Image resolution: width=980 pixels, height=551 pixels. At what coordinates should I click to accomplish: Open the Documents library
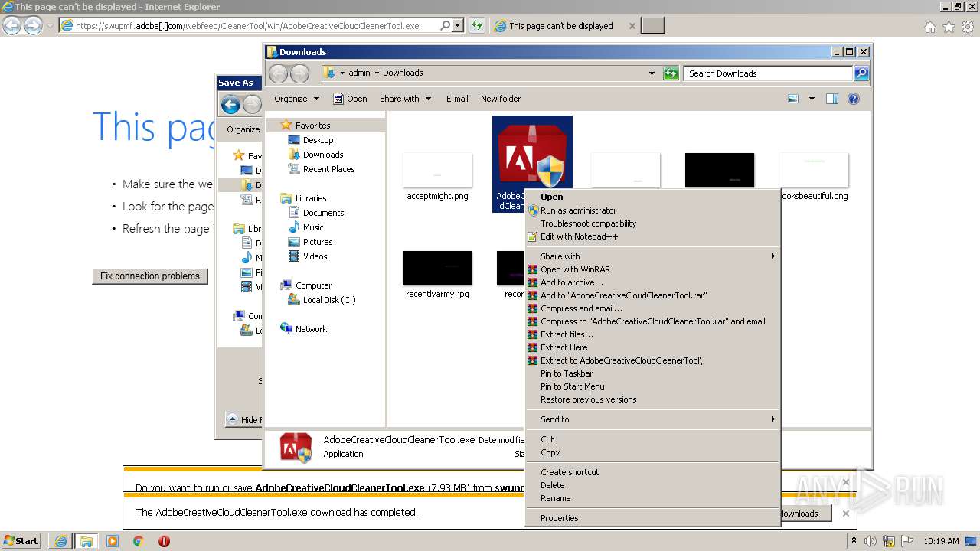point(323,213)
